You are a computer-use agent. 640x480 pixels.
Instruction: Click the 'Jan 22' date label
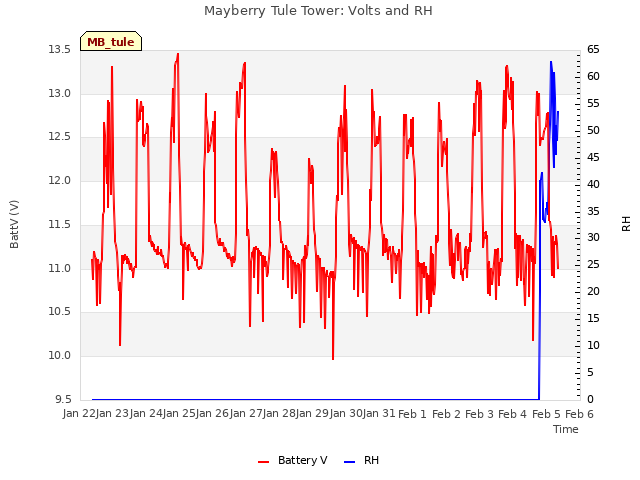tap(79, 414)
